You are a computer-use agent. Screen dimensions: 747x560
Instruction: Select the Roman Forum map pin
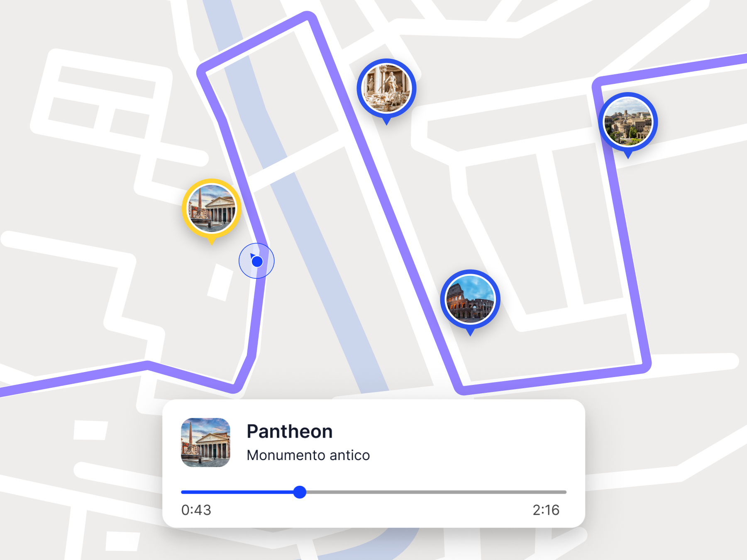[x=628, y=122]
